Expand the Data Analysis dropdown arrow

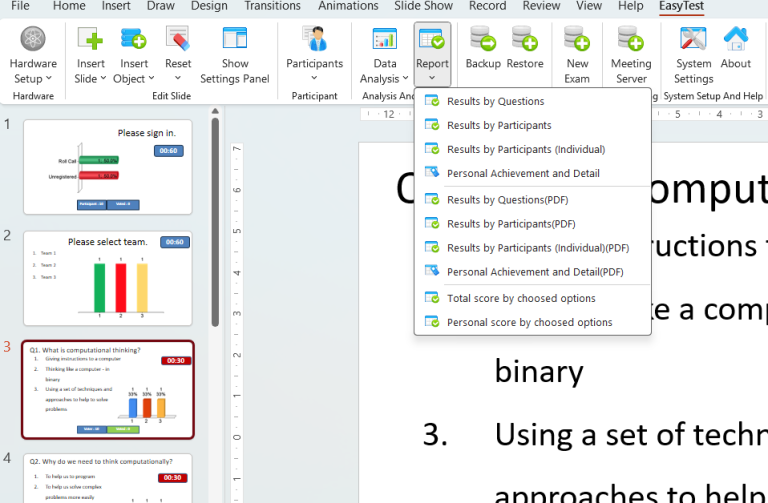pos(406,78)
